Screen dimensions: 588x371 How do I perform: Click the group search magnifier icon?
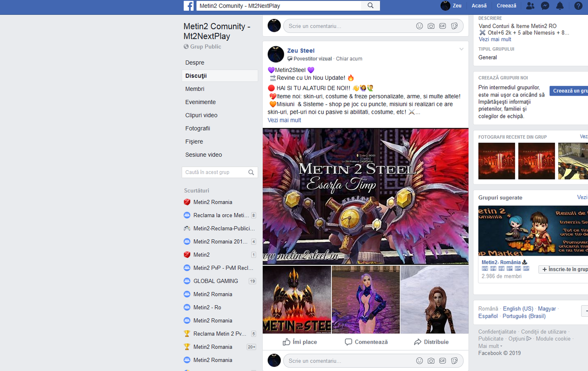click(251, 172)
